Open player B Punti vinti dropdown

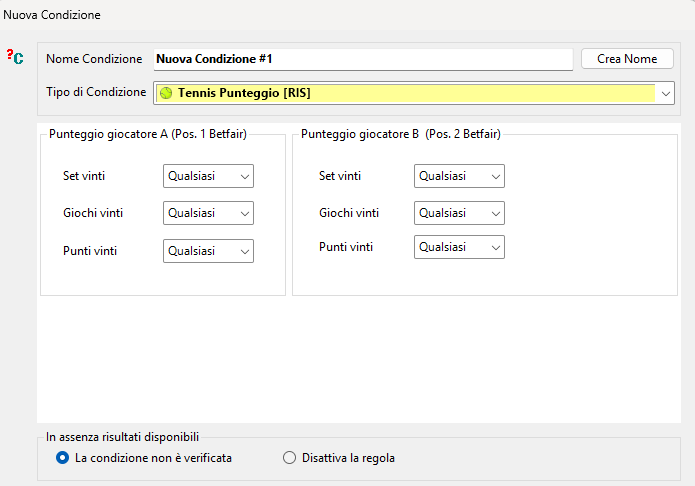pos(459,247)
